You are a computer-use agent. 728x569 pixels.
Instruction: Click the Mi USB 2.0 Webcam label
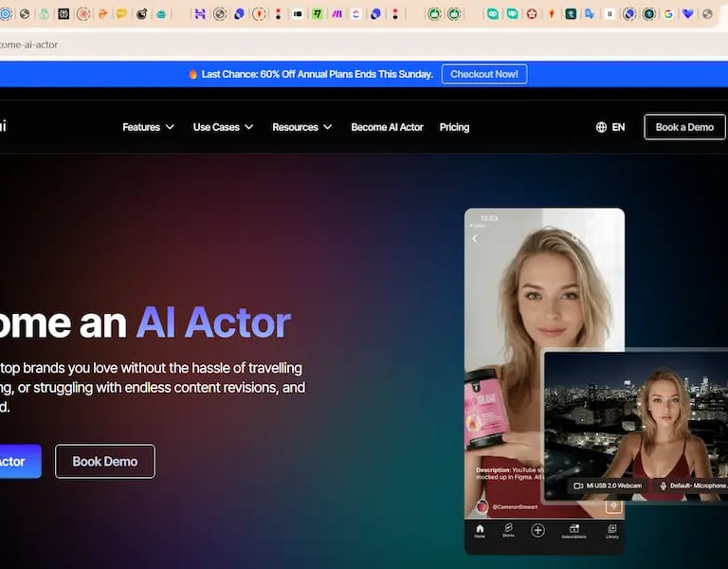click(608, 486)
